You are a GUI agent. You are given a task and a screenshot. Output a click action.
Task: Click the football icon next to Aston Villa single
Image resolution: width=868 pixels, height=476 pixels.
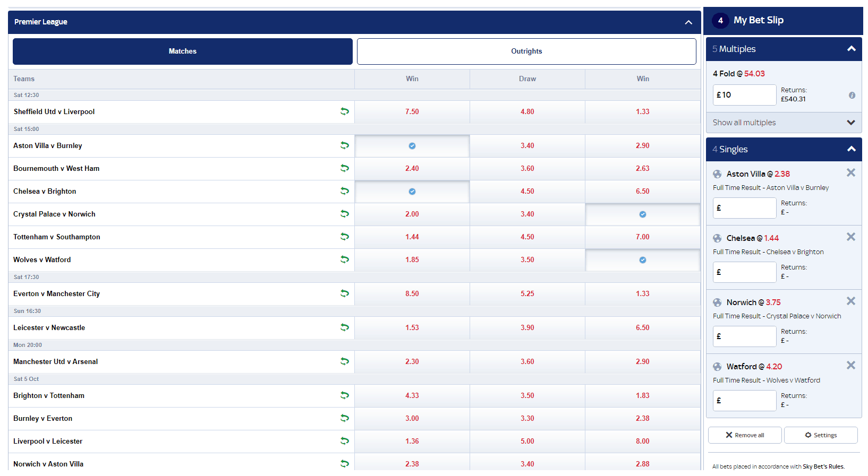click(x=717, y=174)
